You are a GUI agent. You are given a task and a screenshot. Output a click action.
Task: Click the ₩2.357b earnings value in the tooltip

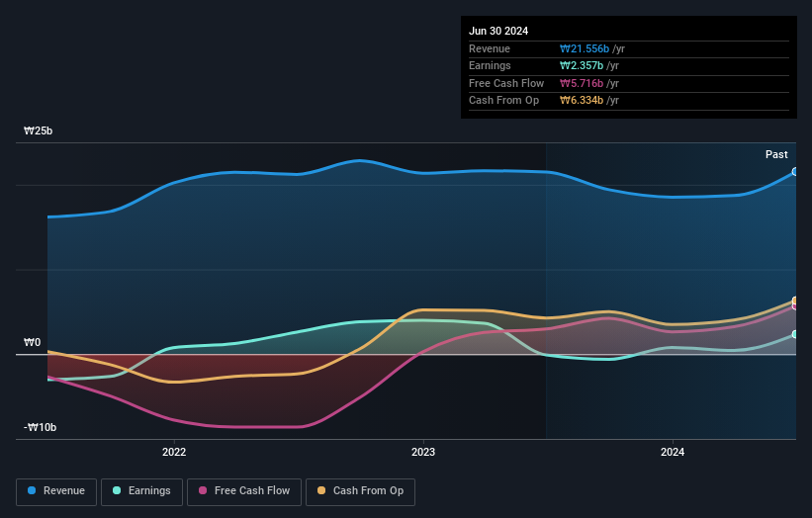point(581,65)
